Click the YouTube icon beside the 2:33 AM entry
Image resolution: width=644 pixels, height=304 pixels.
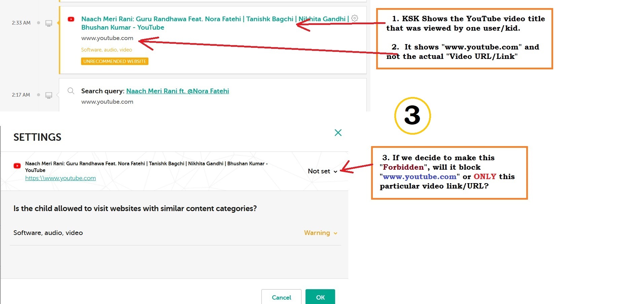coord(71,19)
